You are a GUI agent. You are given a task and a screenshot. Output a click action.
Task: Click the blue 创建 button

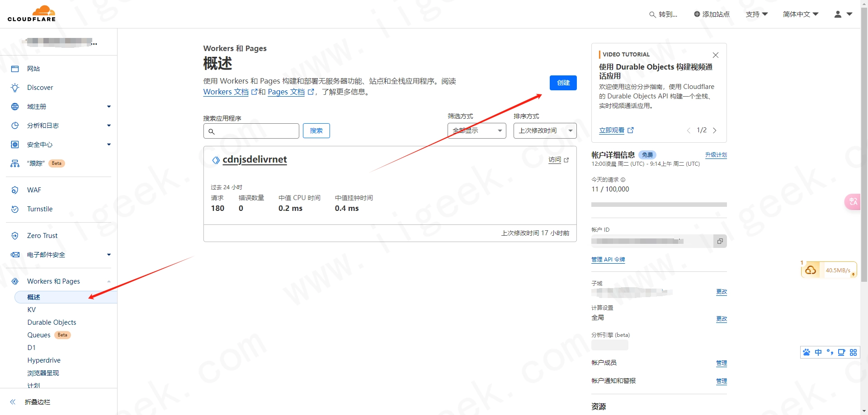[x=563, y=83]
